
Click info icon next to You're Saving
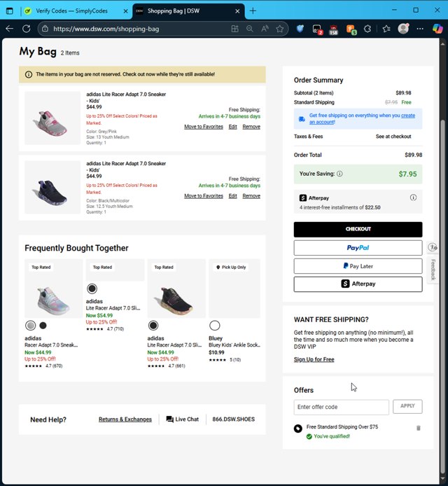339,174
